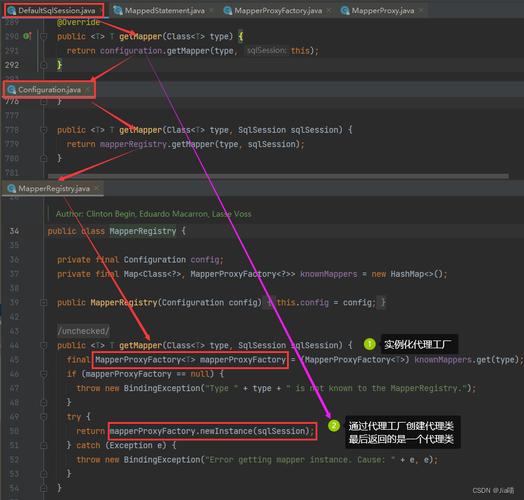
Task: Click the class file icon on MapperProxyFactory.java tab
Action: 228,11
